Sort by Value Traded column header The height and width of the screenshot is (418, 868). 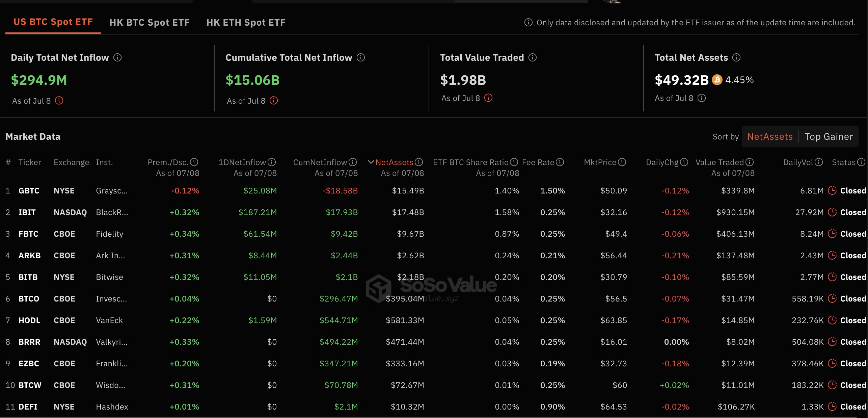[720, 162]
